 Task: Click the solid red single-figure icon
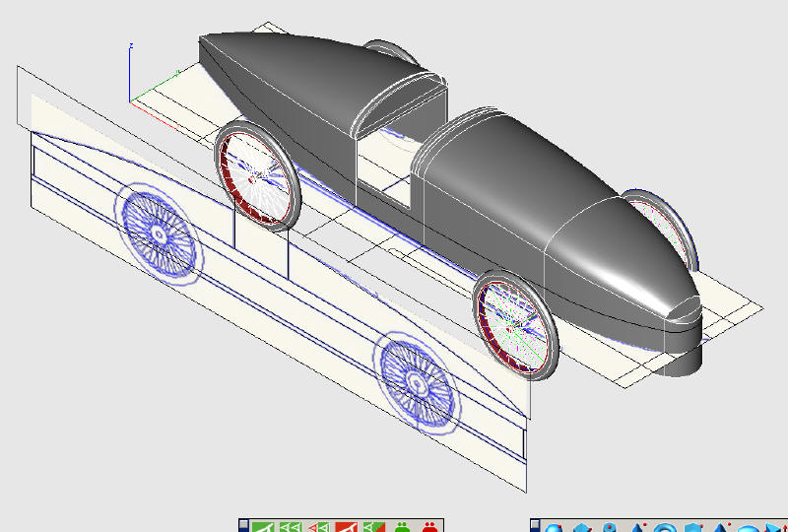click(346, 527)
